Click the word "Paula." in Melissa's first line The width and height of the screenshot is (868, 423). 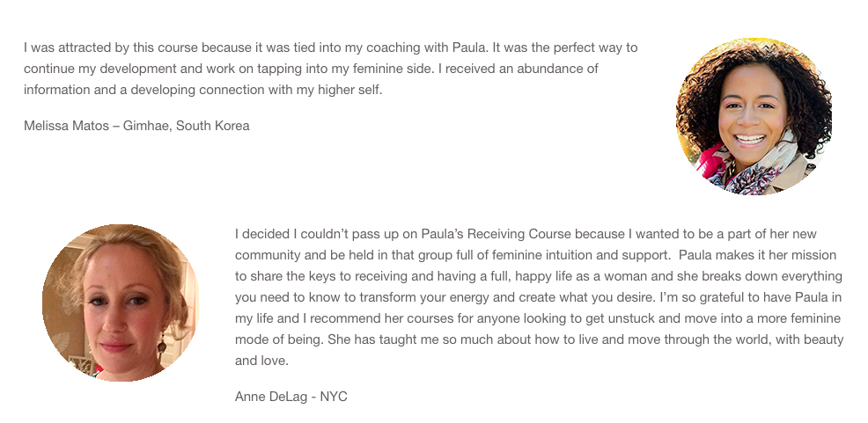click(x=471, y=47)
